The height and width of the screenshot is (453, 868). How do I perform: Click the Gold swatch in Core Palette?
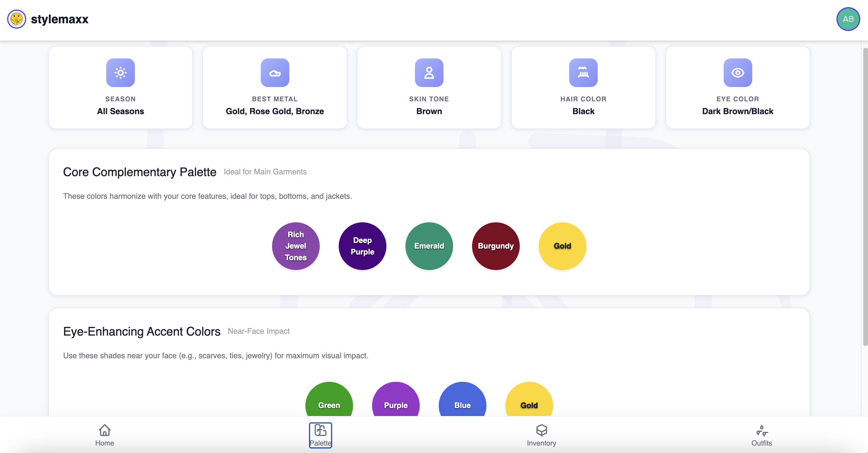[x=562, y=246]
